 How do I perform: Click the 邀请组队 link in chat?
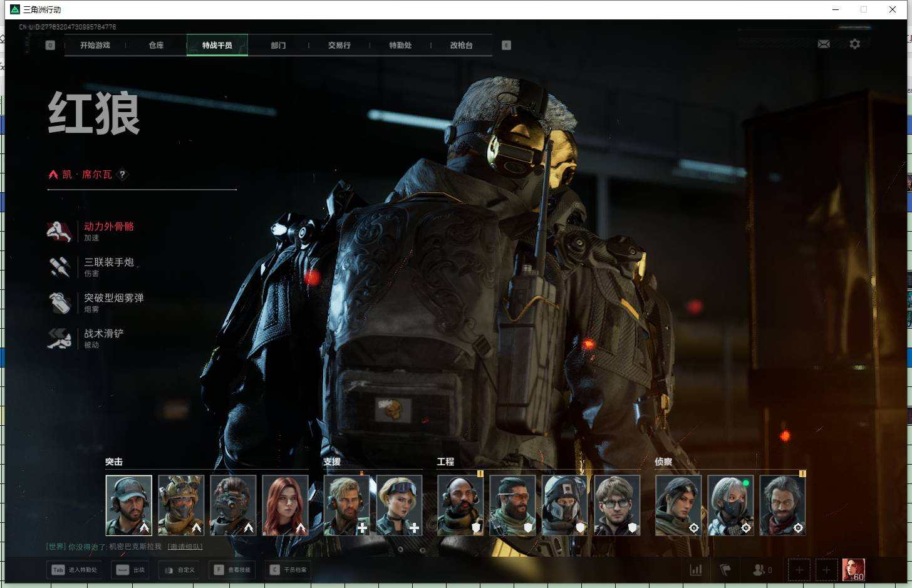coord(185,547)
